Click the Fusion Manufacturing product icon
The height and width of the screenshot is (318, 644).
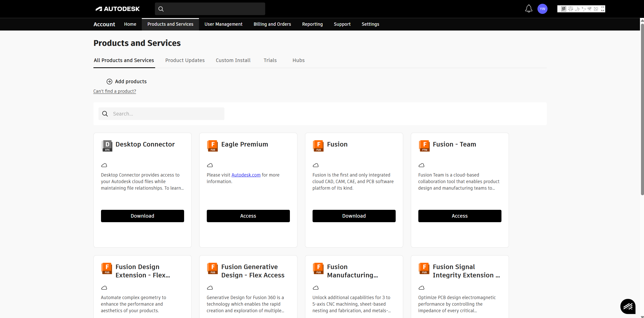point(318,268)
